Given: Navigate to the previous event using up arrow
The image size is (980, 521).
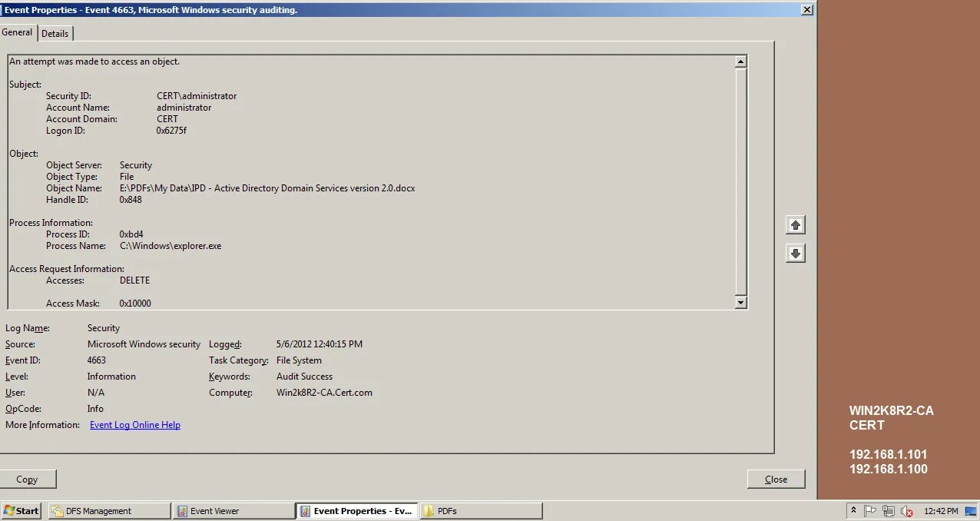Looking at the screenshot, I should pos(796,224).
